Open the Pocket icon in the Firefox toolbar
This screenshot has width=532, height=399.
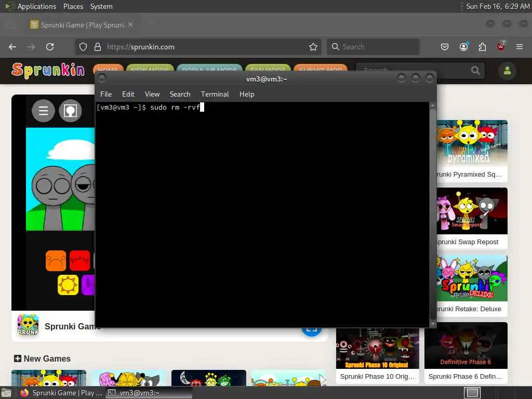click(x=445, y=47)
